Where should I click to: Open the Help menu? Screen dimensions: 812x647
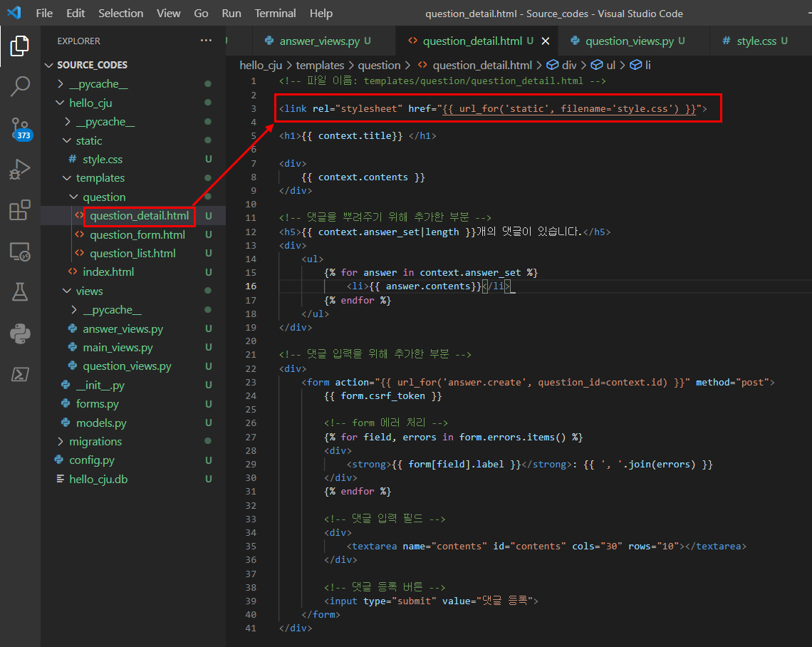(321, 13)
